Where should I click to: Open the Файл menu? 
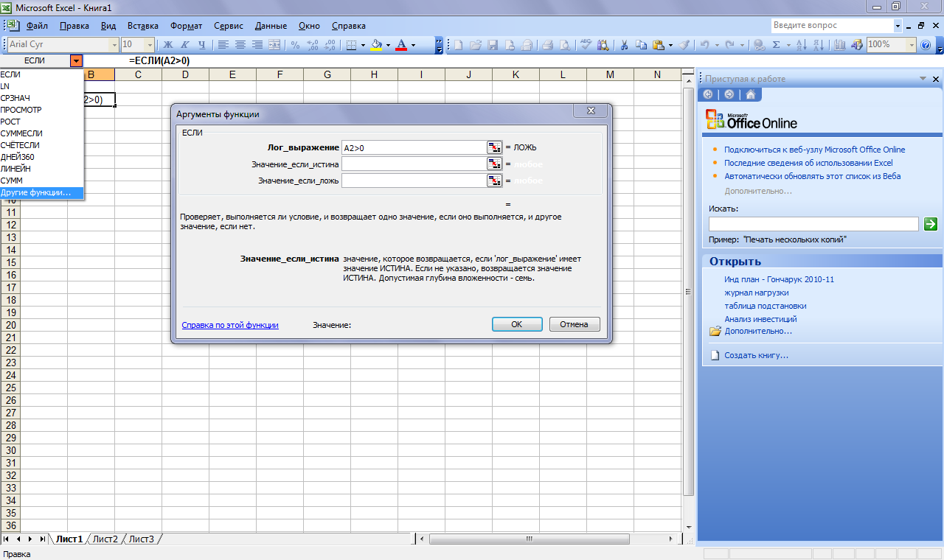point(37,25)
